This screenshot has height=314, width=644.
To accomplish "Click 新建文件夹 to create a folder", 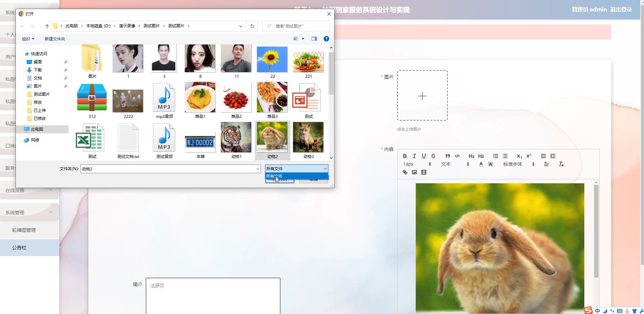I will coord(55,39).
